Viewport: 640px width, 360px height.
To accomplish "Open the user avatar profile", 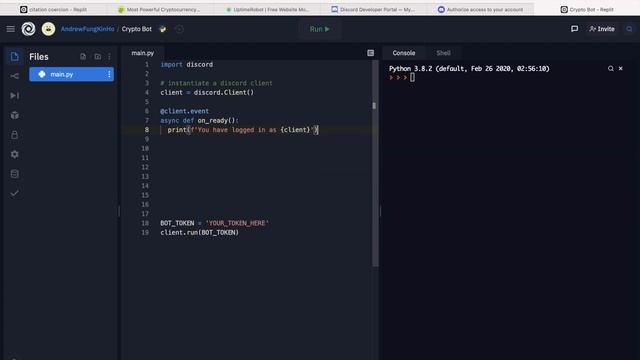I will pyautogui.click(x=48, y=29).
